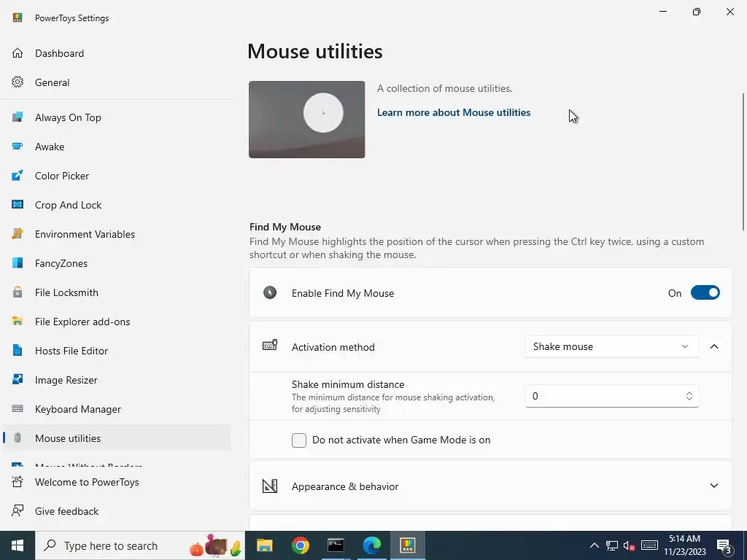Click the PowerToys taskbar icon
This screenshot has width=747, height=560.
tap(408, 545)
